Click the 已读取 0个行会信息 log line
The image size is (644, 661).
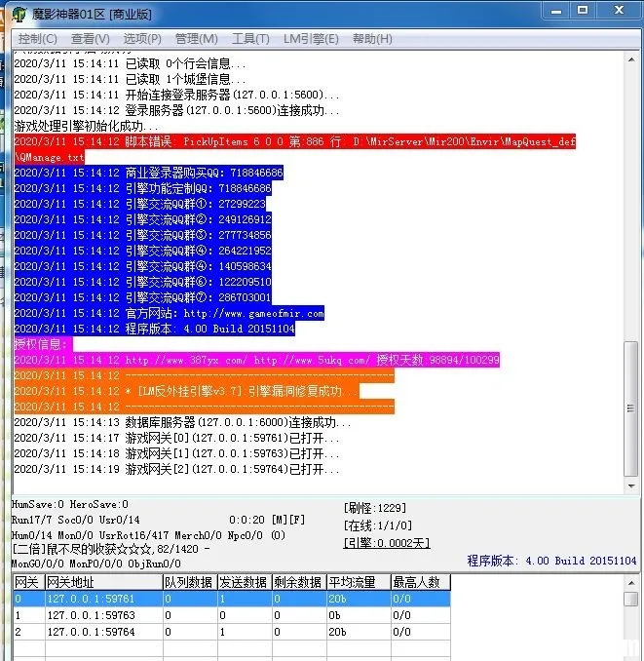(x=130, y=63)
